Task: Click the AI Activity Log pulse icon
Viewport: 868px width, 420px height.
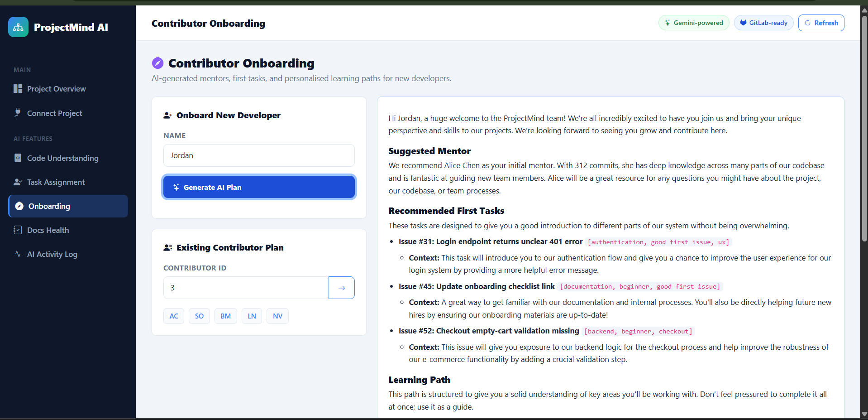Action: click(x=18, y=254)
